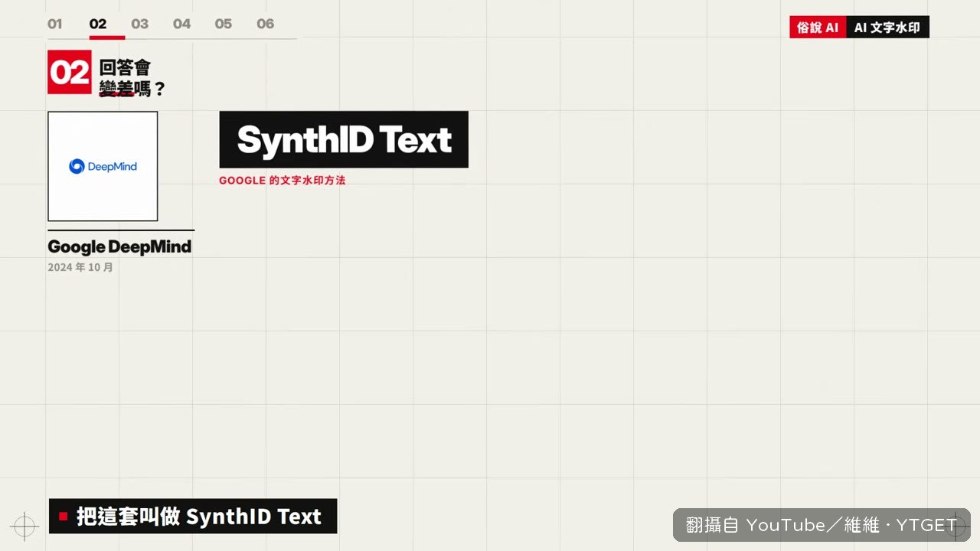Click the GOOGLE 的文字水印方法 caption
The width and height of the screenshot is (980, 551).
click(x=283, y=181)
